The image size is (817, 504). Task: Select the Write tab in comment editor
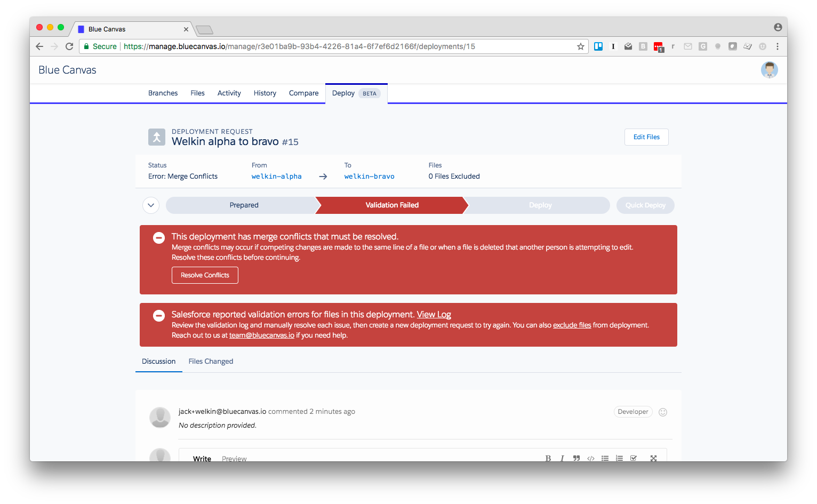click(202, 459)
